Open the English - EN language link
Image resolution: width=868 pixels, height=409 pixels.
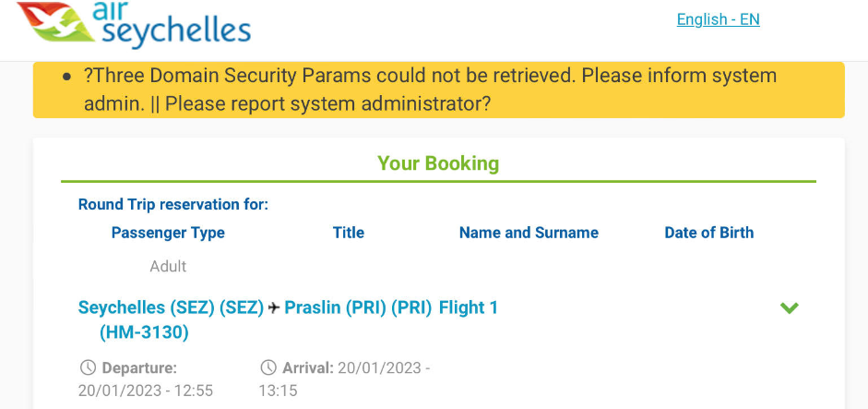(718, 19)
